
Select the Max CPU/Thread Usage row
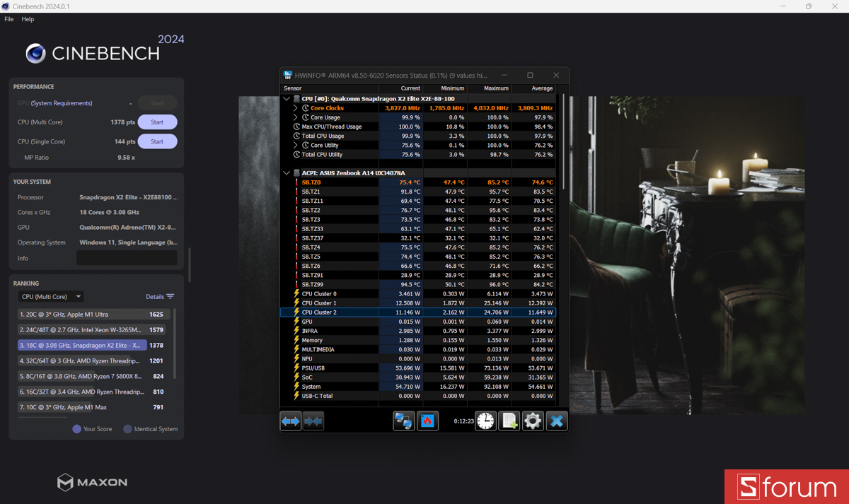418,127
